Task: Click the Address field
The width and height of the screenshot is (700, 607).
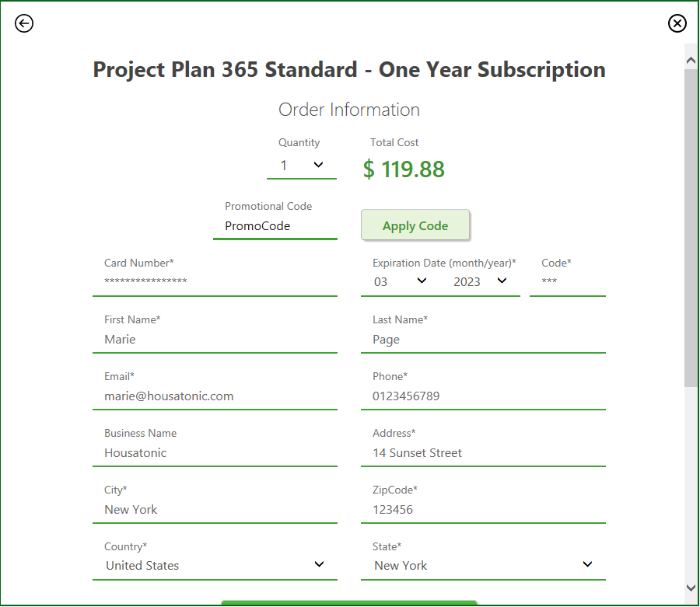Action: click(483, 452)
